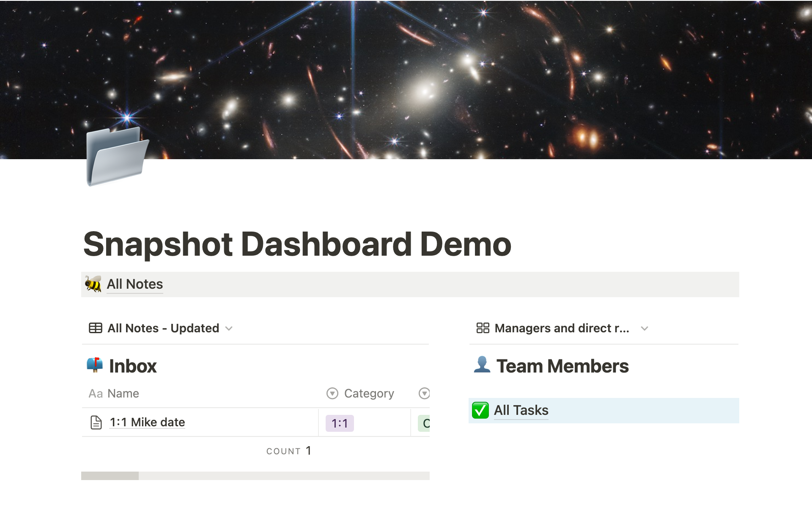Click the Snapshot Dashboard Demo title
This screenshot has height=508, width=812.
tap(297, 244)
